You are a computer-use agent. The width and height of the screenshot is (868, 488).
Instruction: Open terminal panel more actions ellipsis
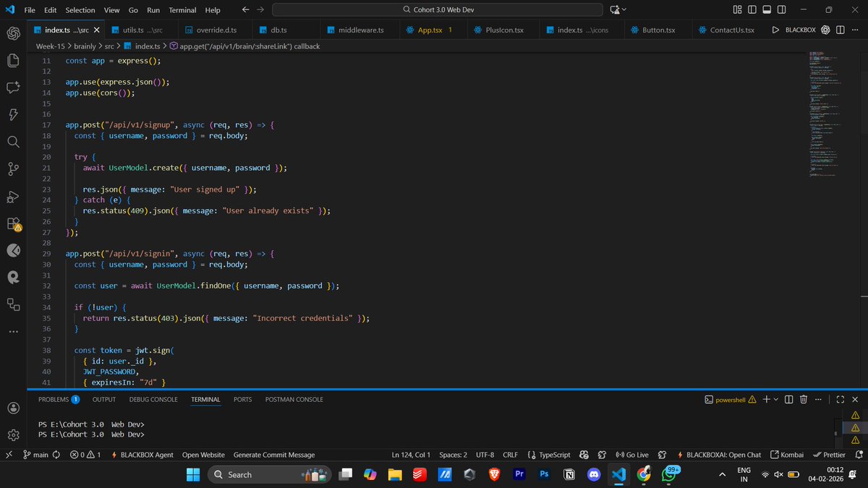point(819,399)
